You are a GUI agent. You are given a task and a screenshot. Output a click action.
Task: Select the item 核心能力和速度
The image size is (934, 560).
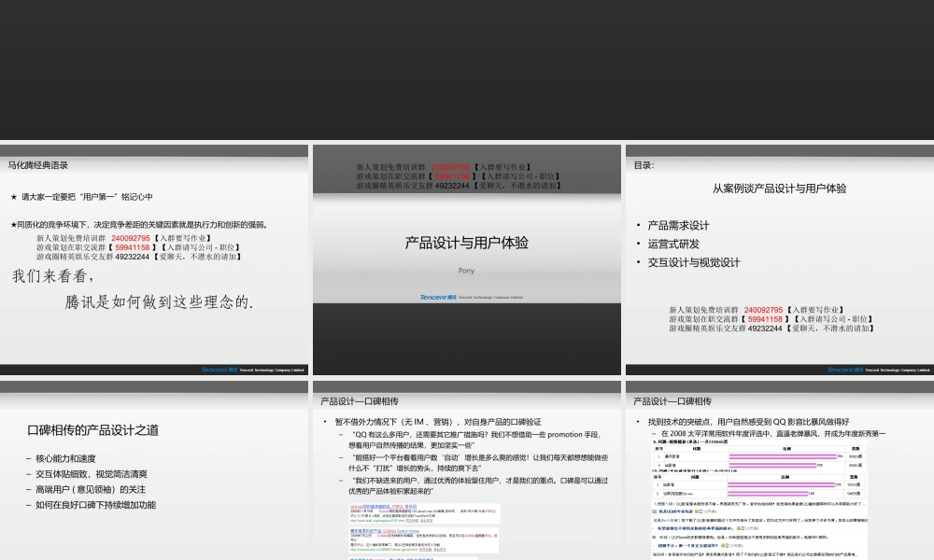click(65, 459)
